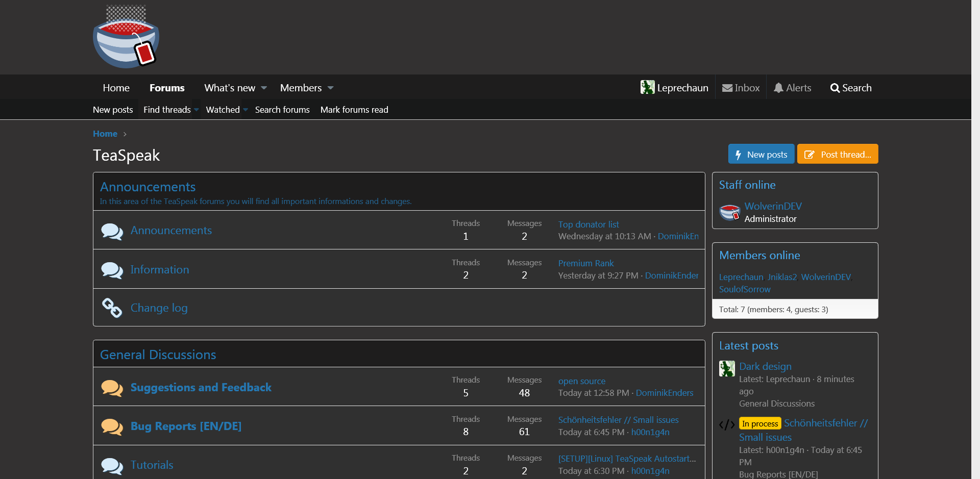
Task: Open the DominikEnders author link beside open source
Action: pyautogui.click(x=665, y=393)
